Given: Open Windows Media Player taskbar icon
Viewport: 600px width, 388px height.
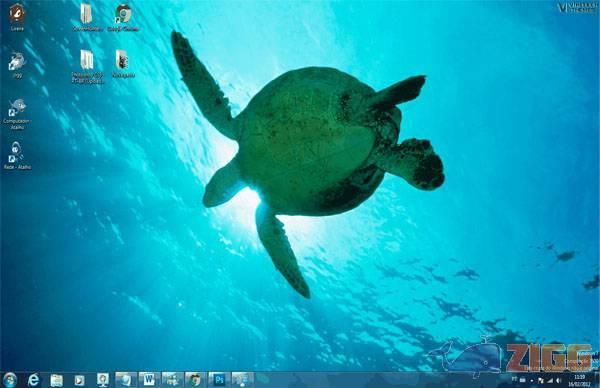Looking at the screenshot, I should point(80,380).
